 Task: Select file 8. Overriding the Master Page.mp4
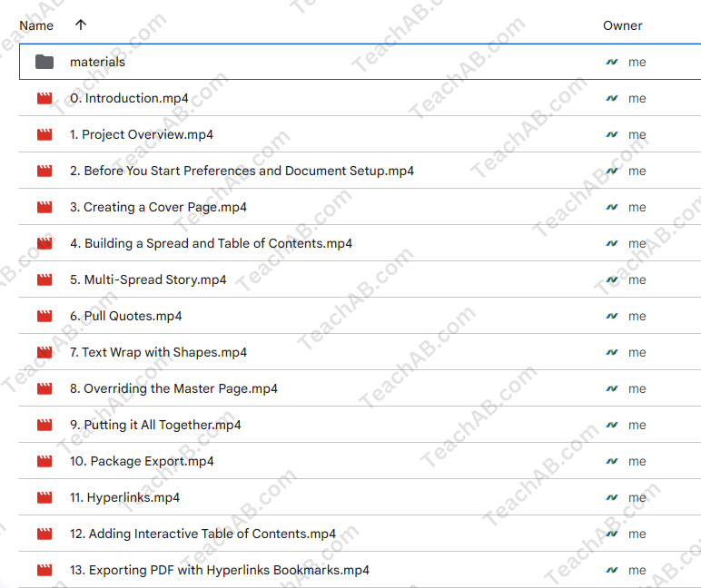click(173, 388)
